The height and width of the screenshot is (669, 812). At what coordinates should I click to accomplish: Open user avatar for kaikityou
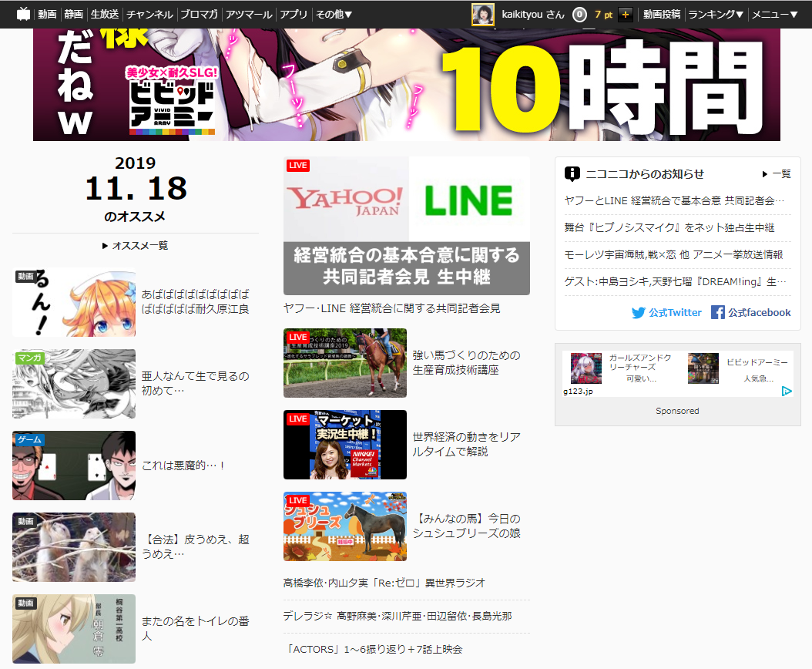[x=482, y=14]
